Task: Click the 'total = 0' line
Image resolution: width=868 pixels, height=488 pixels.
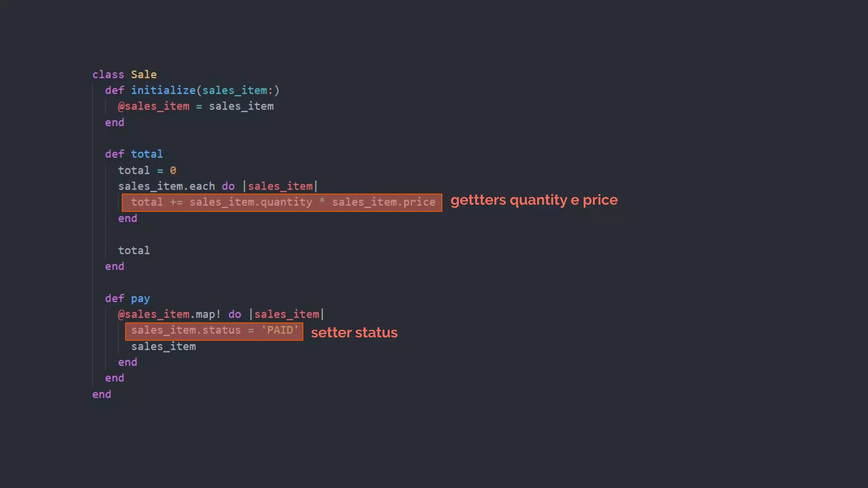Action: point(147,170)
